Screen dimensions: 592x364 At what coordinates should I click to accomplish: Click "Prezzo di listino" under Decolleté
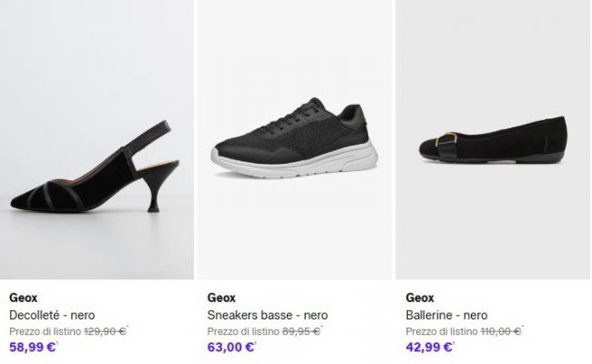[45, 331]
